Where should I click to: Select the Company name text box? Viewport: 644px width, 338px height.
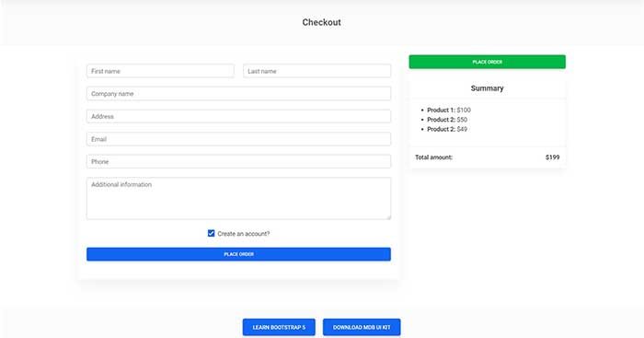point(238,94)
